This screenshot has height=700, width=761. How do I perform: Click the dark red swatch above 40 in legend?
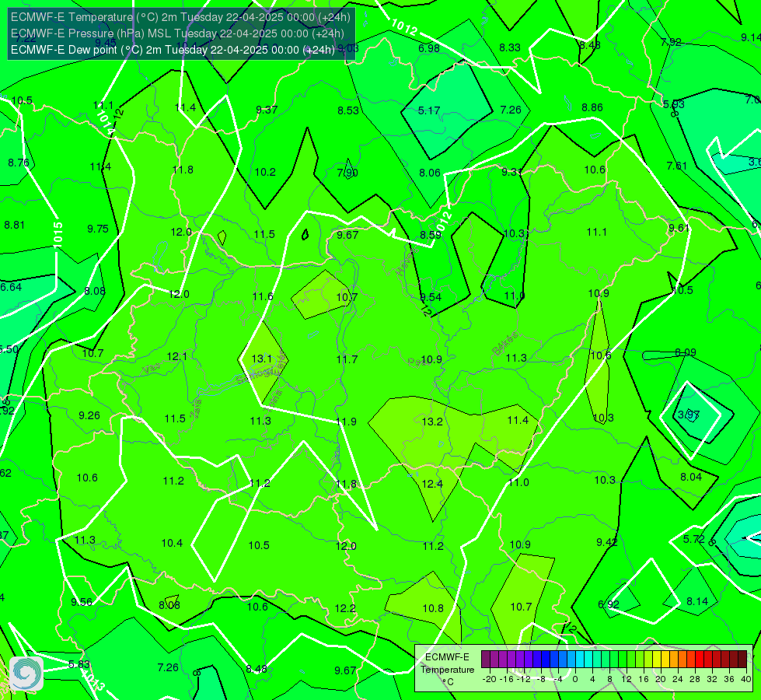(x=742, y=660)
